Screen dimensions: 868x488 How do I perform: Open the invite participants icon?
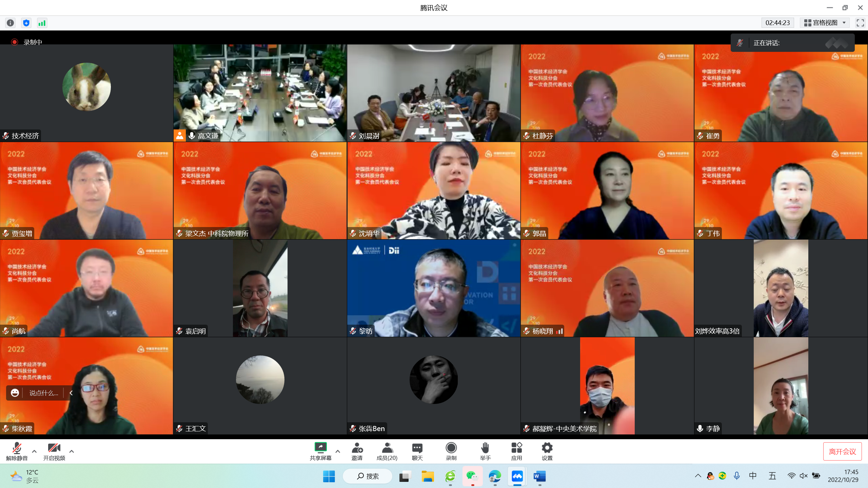[357, 448]
